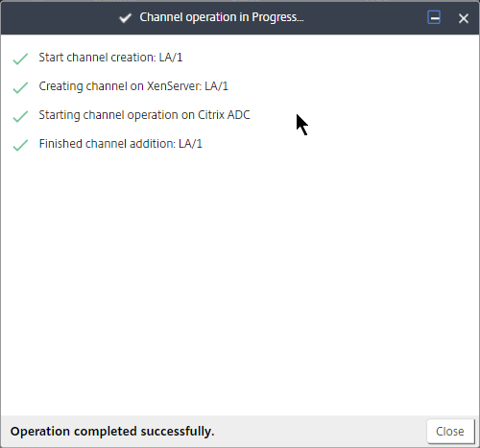Click checkmark beside Starting channel operation

(x=20, y=116)
